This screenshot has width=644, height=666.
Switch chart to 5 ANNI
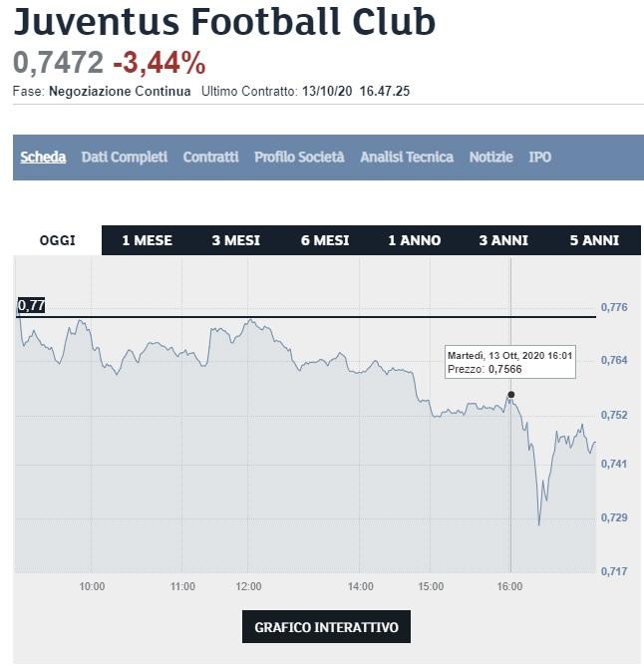tap(594, 240)
